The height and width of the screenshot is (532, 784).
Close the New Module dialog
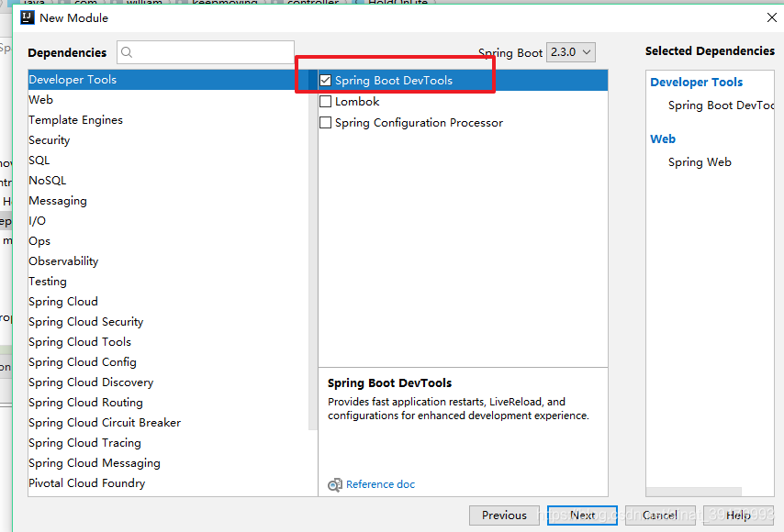click(x=771, y=17)
